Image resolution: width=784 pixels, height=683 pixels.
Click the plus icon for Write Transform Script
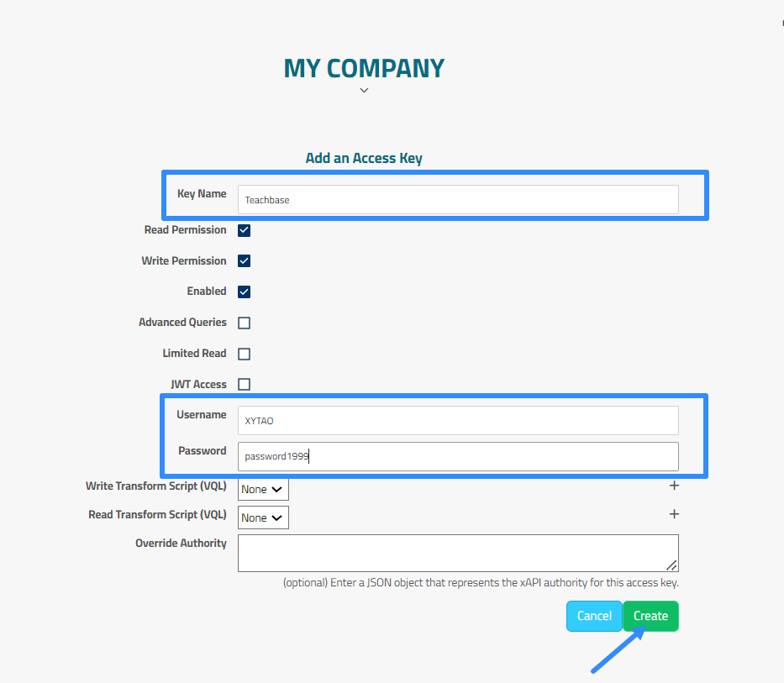click(x=673, y=486)
